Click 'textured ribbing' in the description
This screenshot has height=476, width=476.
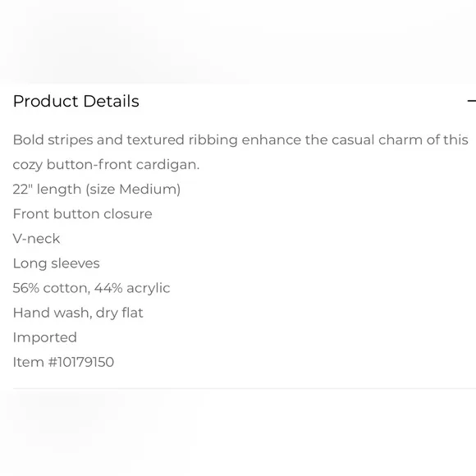(182, 140)
